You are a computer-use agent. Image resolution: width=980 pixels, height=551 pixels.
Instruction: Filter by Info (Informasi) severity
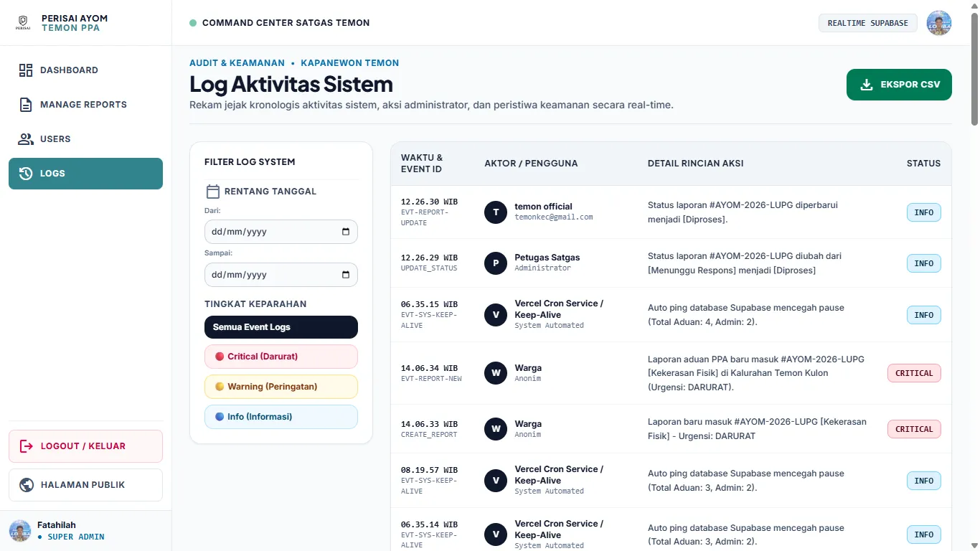[x=281, y=417]
